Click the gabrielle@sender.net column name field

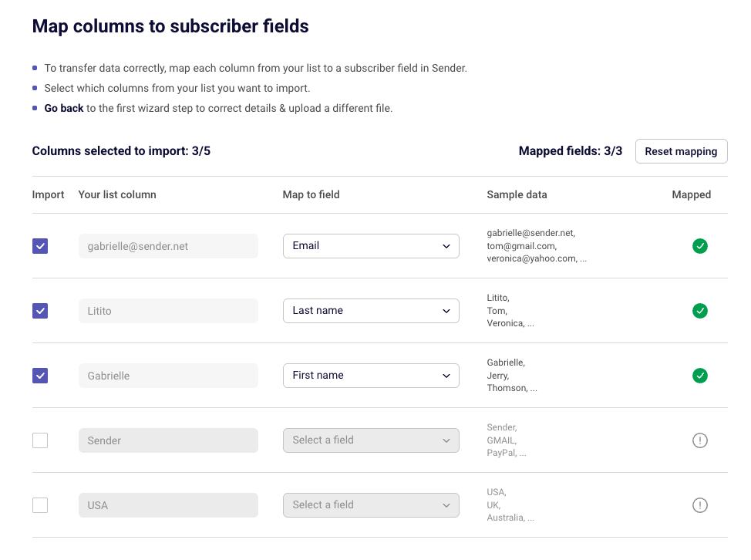[x=169, y=246]
